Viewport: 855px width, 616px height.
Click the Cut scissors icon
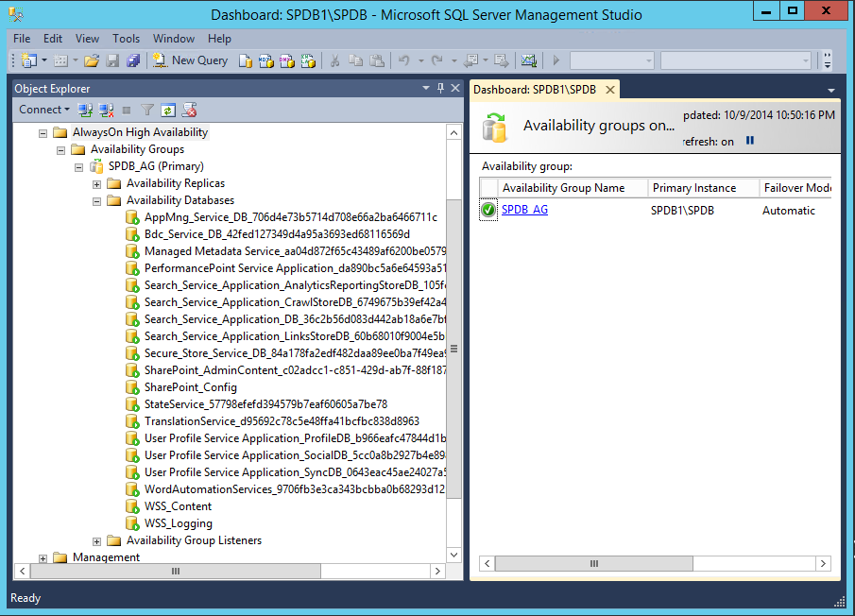(334, 60)
